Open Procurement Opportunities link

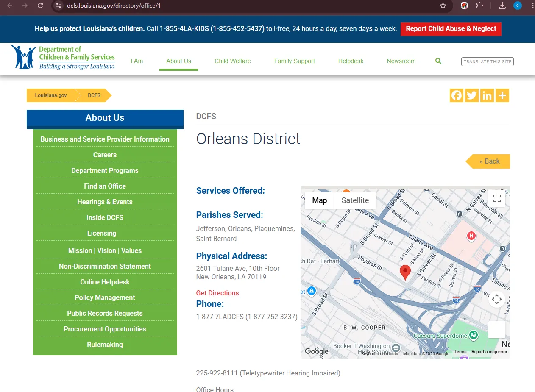click(105, 329)
